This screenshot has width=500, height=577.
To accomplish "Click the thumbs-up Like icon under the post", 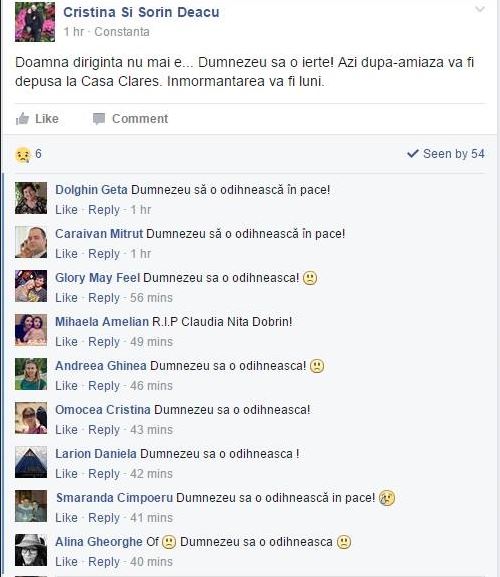I will point(22,119).
